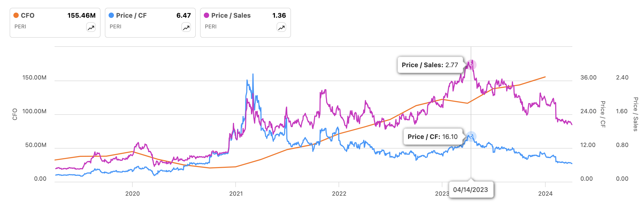Toggle the blue dot to hide Price / CF
This screenshot has height=212, width=644.
111,15
